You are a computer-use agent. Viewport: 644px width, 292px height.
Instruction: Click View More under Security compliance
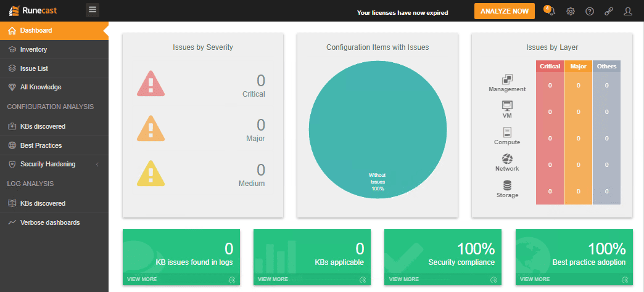(x=402, y=279)
